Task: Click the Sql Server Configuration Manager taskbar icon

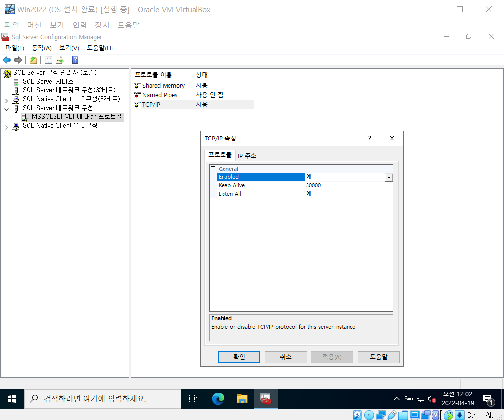Action: pos(266,399)
